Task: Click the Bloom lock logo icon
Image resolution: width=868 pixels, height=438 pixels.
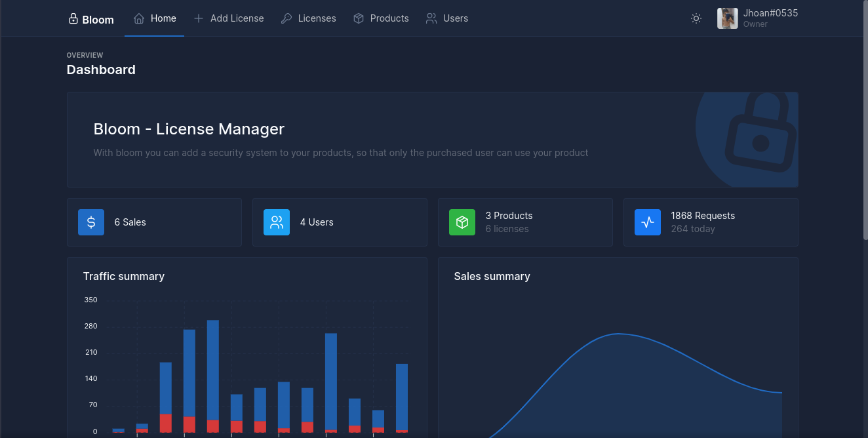Action: click(73, 19)
